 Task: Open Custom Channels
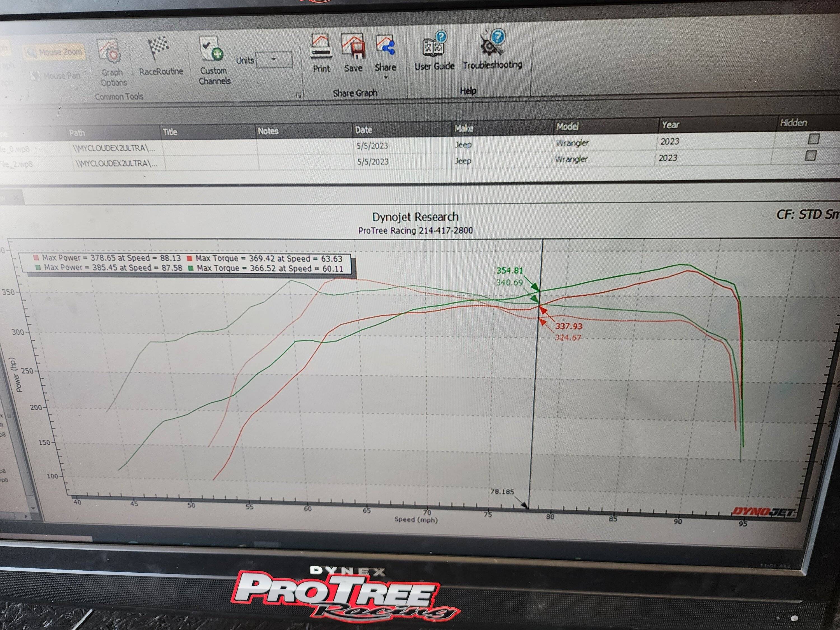click(x=214, y=61)
